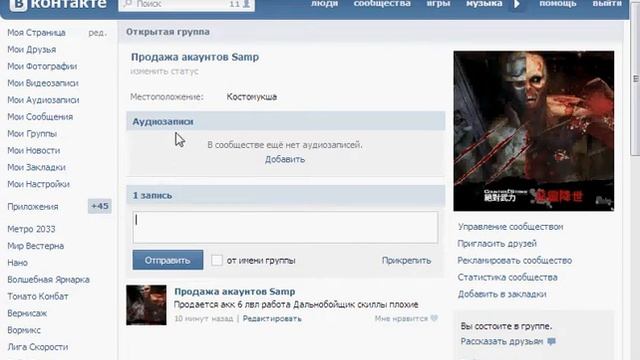Click the group title Продажа акаунтов Samp
The height and width of the screenshot is (360, 640).
click(195, 57)
